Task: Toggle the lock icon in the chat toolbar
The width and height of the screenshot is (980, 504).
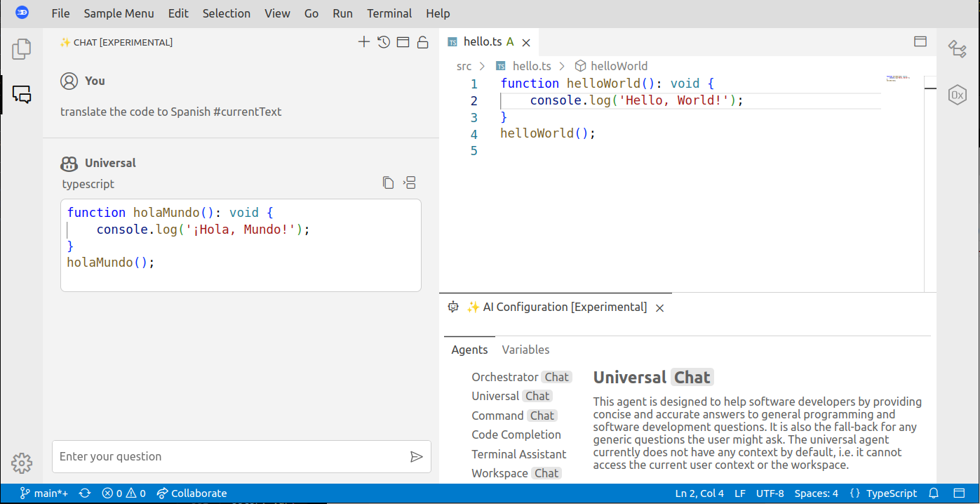Action: pos(422,41)
